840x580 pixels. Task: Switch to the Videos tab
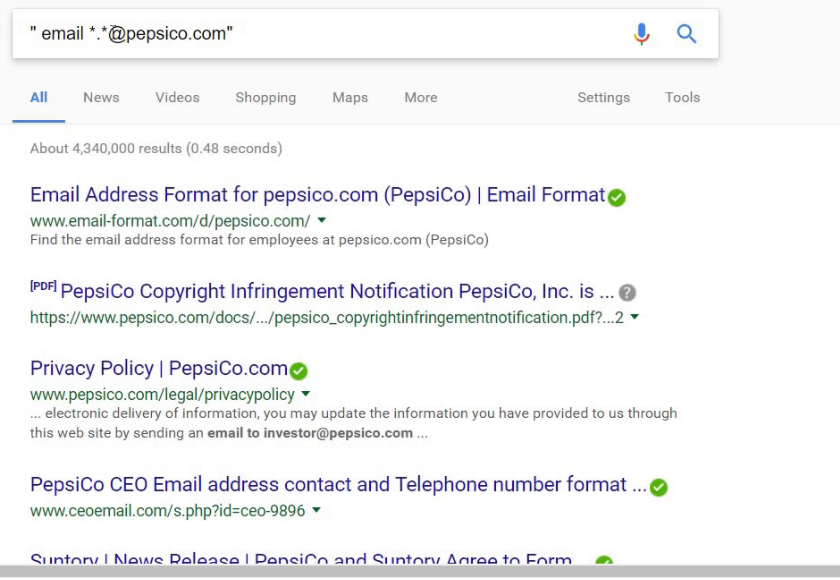177,98
